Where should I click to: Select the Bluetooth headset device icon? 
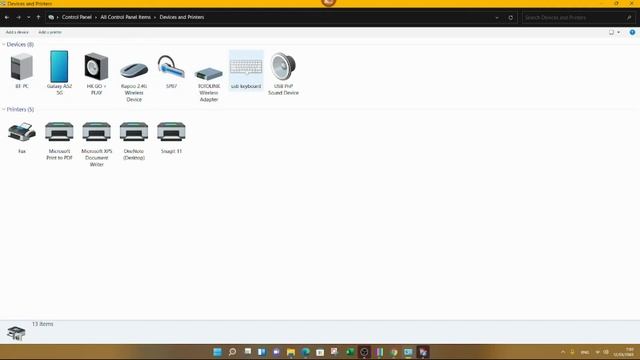tap(171, 67)
